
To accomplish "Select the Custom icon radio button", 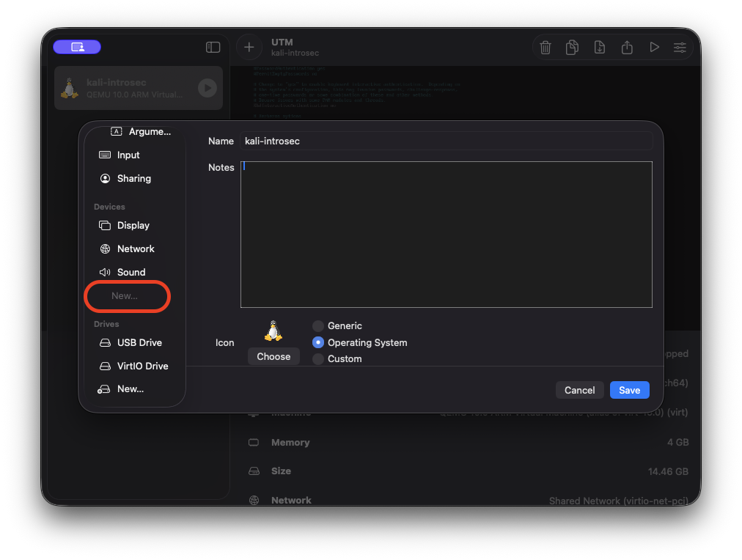I will (318, 359).
